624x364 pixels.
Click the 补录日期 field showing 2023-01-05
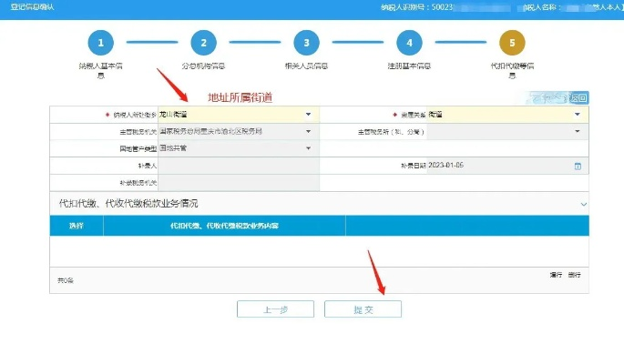[x=507, y=166]
